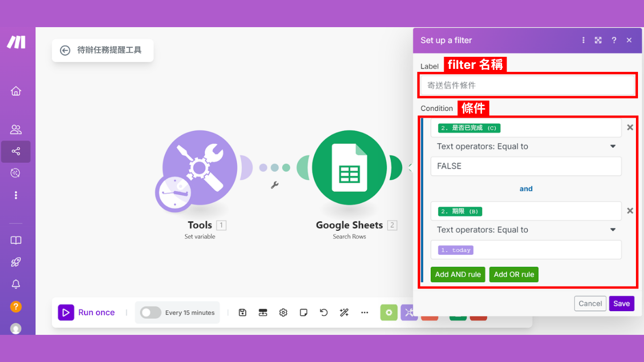Click the Cancel button
This screenshot has height=362, width=644.
(x=590, y=304)
